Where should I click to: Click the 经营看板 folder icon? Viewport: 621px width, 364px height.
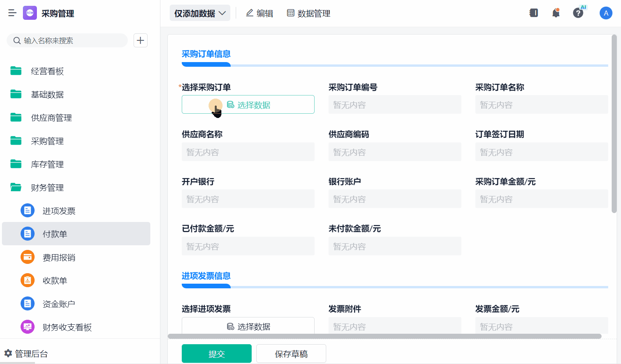point(16,71)
